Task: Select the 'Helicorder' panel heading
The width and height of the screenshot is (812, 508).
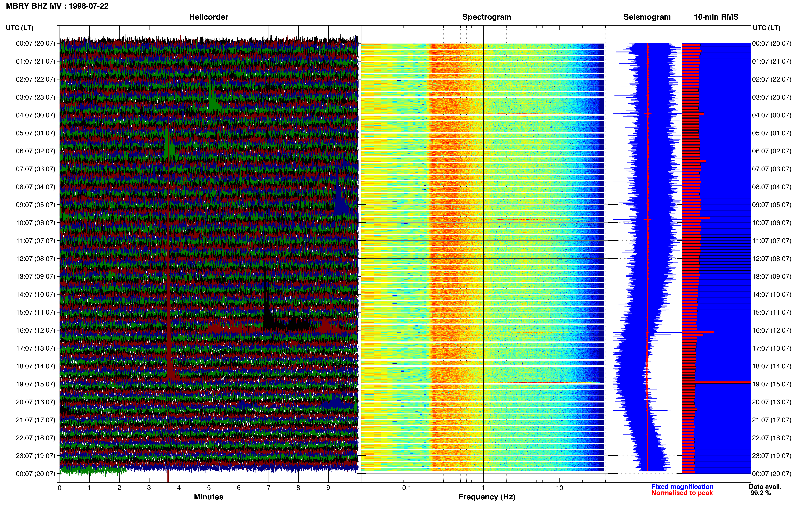Action: (209, 17)
